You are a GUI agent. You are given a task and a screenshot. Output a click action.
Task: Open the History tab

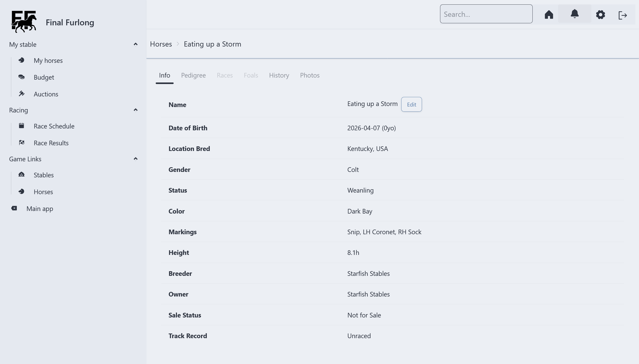(279, 75)
